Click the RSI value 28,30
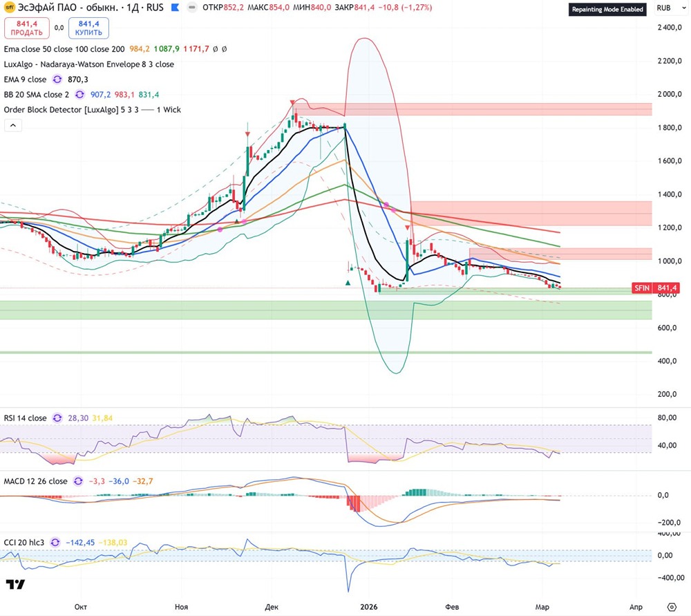 point(78,418)
